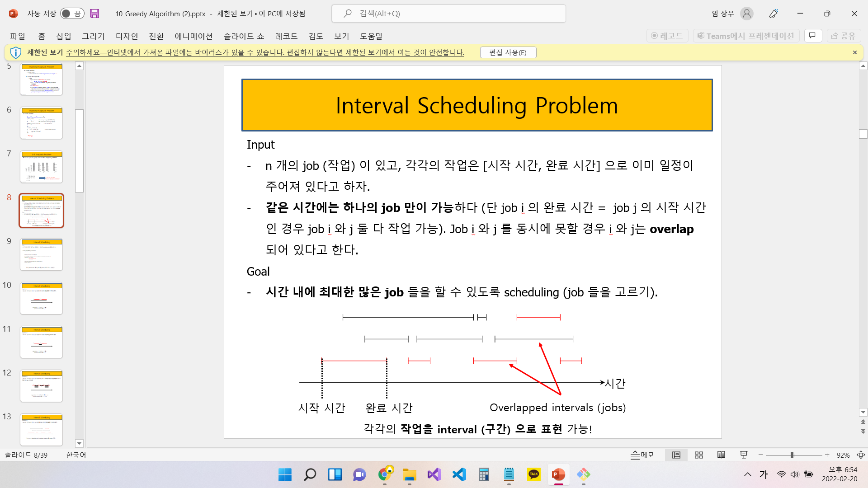The width and height of the screenshot is (868, 488).
Task: Show hidden tray icons chevron
Action: 748,474
